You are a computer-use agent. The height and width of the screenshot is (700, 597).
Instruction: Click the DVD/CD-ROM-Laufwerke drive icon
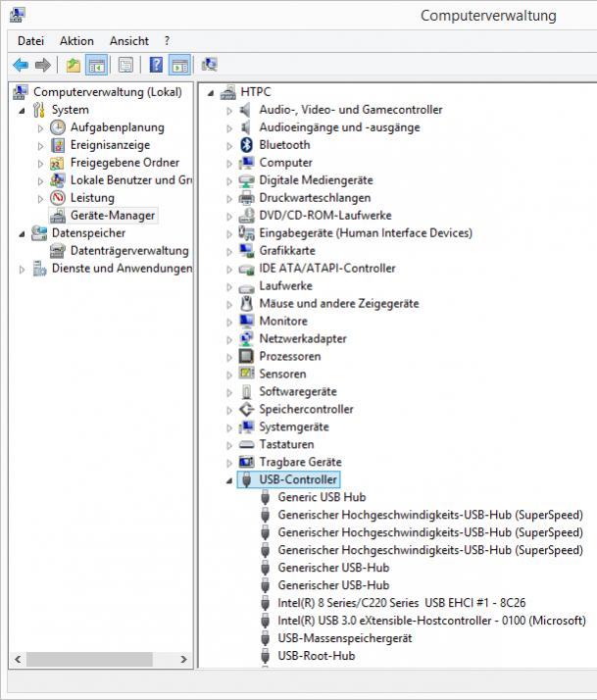coord(246,215)
